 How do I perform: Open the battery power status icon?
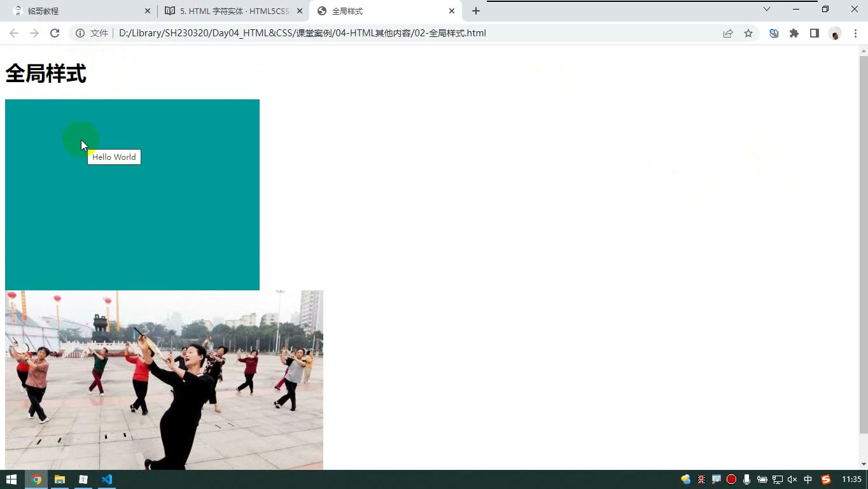pos(762,479)
